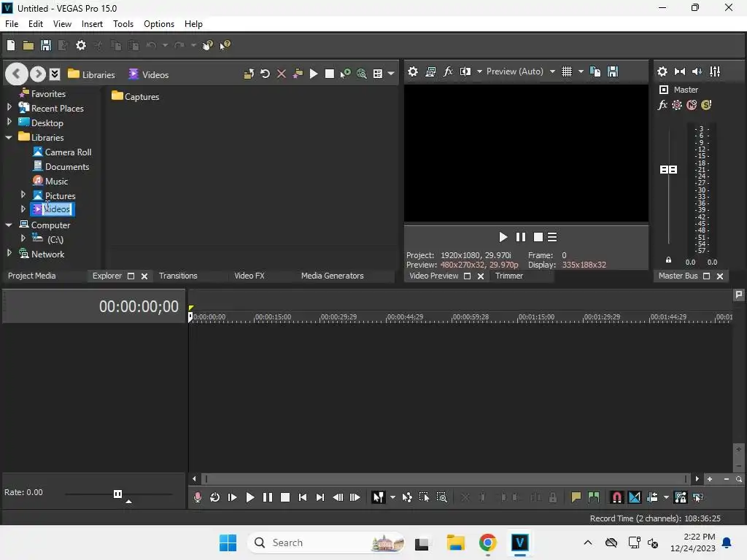The image size is (747, 560).
Task: Switch to Media Generators tab
Action: [332, 276]
